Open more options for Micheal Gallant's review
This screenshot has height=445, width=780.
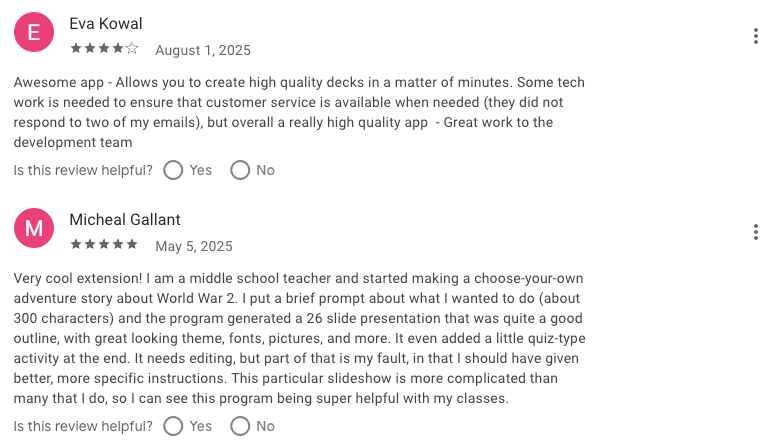point(755,233)
